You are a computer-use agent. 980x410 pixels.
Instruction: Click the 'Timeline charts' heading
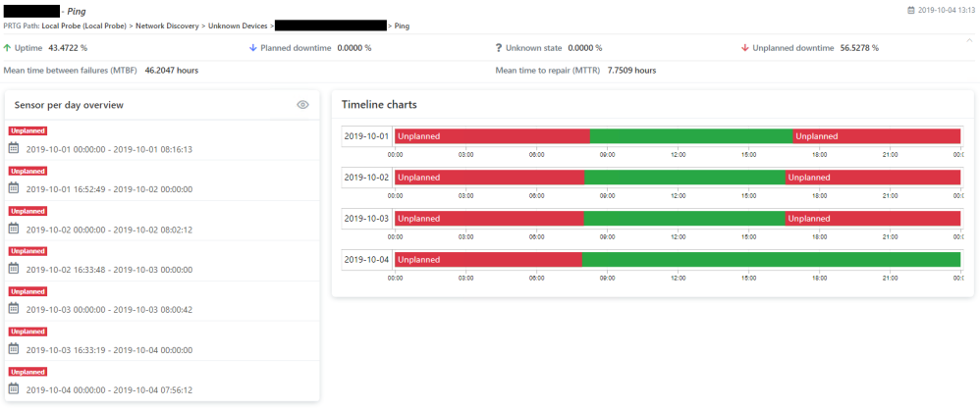tap(379, 105)
